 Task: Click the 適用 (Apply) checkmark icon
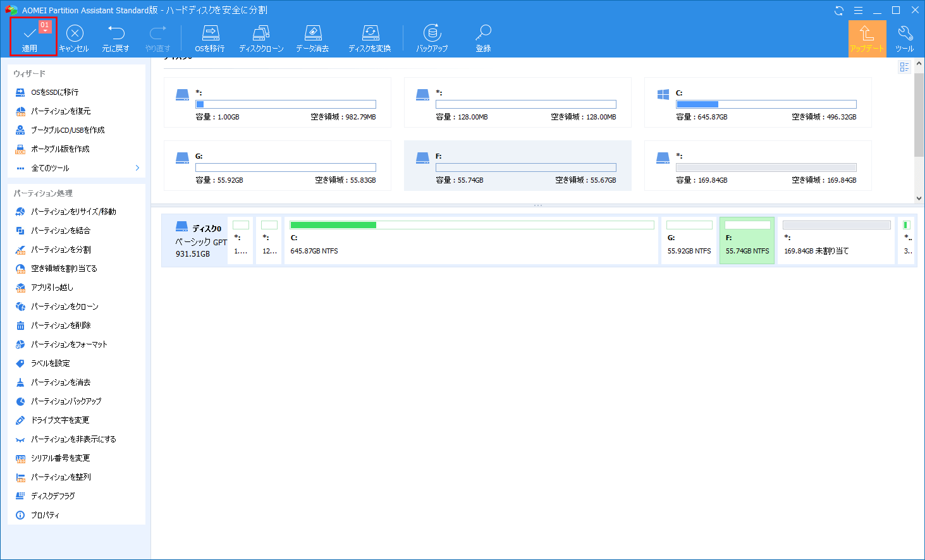click(30, 33)
